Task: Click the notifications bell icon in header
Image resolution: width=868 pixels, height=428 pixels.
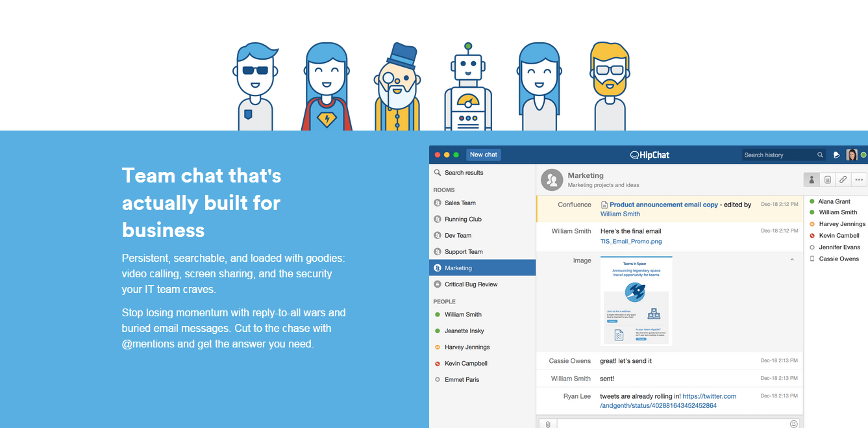Action: pyautogui.click(x=837, y=155)
